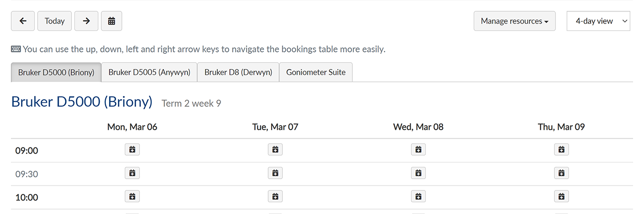The width and height of the screenshot is (644, 214).
Task: Switch to the Bruker D5005 (Anywyn) tab
Action: [149, 72]
